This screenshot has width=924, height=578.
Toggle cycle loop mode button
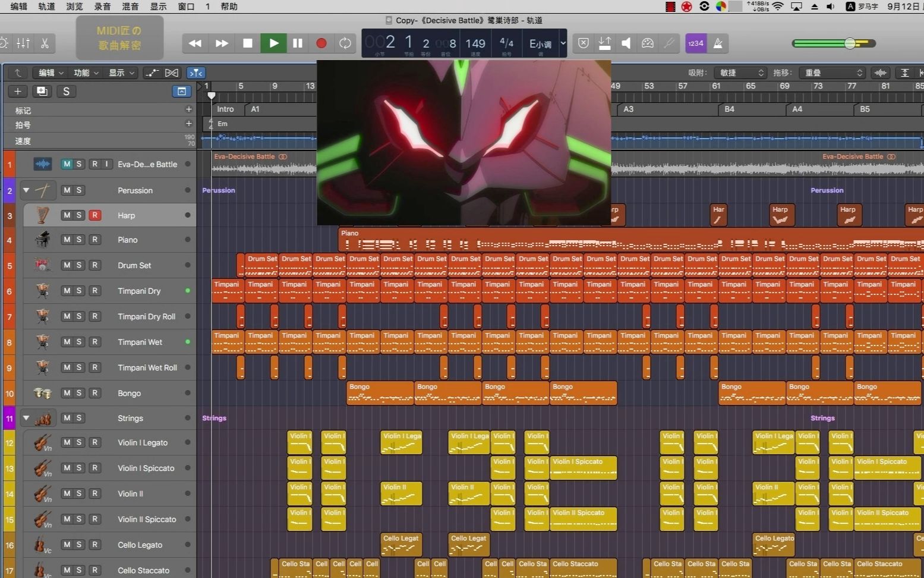pos(345,43)
